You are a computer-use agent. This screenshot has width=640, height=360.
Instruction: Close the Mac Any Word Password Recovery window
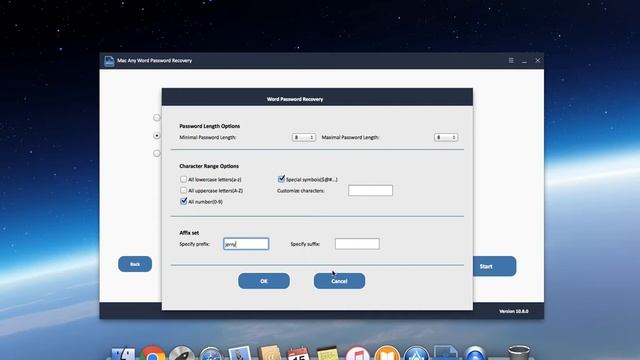point(538,60)
